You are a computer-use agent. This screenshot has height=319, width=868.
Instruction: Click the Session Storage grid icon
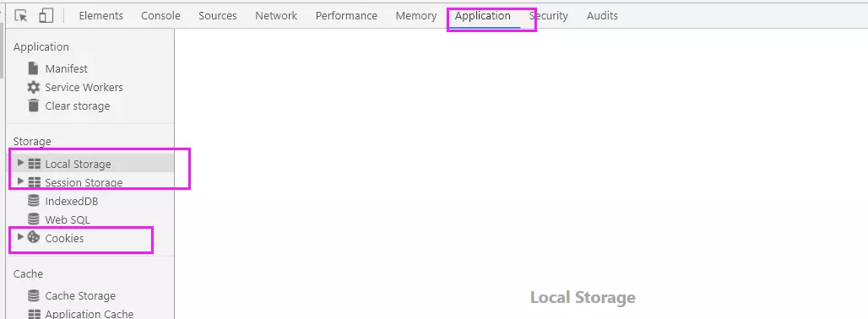[35, 182]
